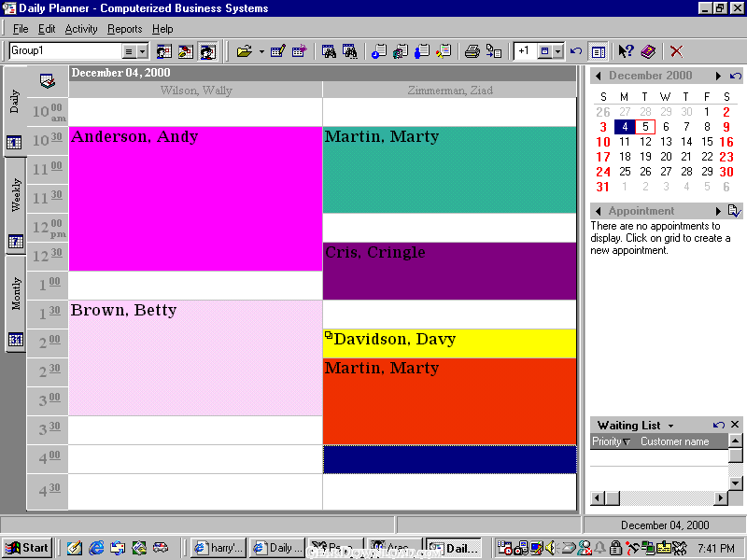Click the printer icon in toolbar
Viewport: 747px width, 560px height.
click(472, 51)
